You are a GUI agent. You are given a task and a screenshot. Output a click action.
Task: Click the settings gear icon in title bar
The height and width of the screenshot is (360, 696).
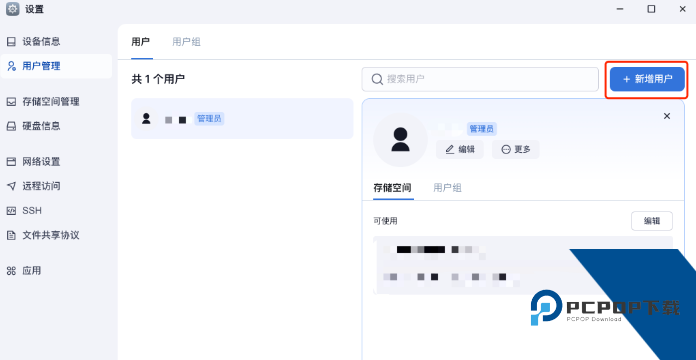tap(12, 9)
